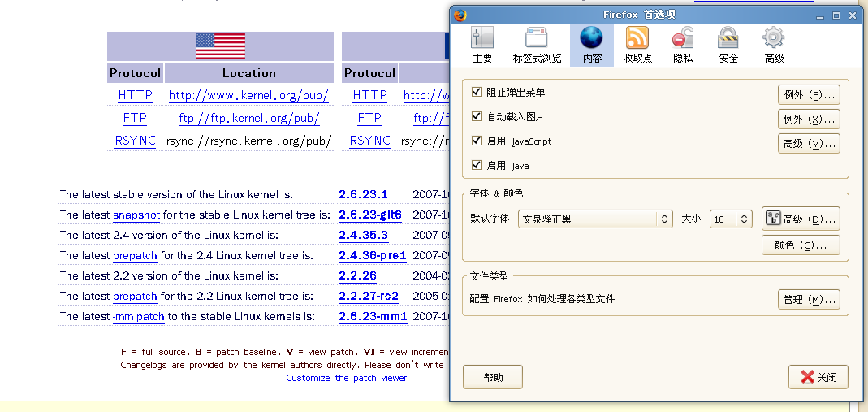Click 高级 (V) button for JavaScript
Image resolution: width=868 pixels, height=412 pixels.
(x=809, y=143)
